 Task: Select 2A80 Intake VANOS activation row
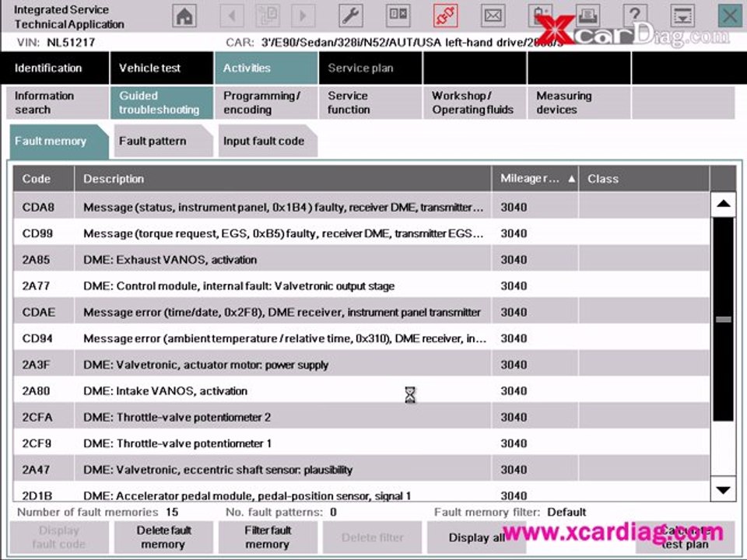click(x=361, y=390)
